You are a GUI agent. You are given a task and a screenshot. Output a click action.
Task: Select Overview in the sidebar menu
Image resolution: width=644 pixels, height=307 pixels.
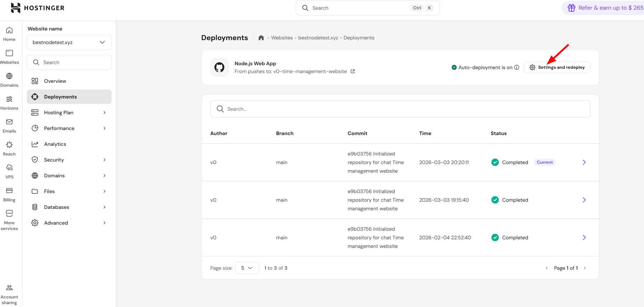(x=55, y=81)
